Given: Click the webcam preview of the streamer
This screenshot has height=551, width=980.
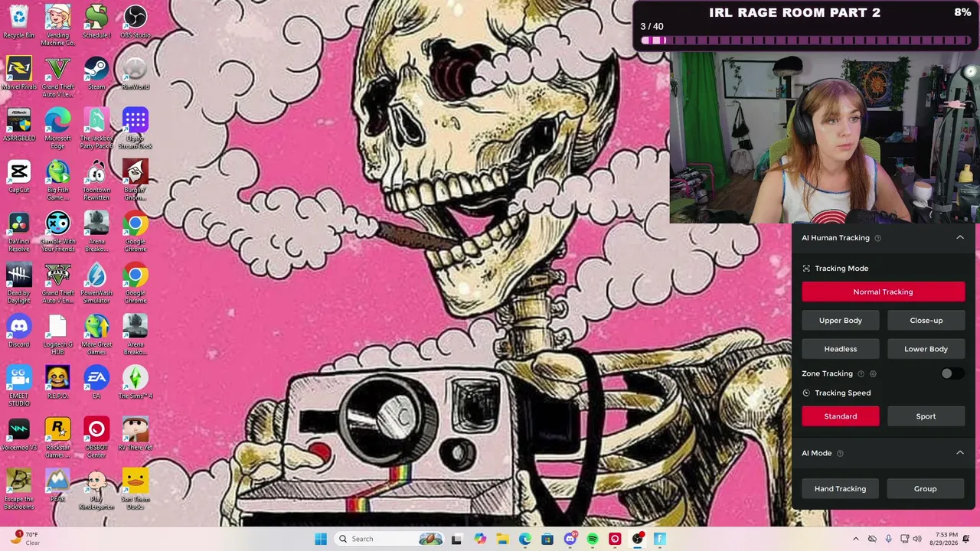Looking at the screenshot, I should (x=825, y=138).
